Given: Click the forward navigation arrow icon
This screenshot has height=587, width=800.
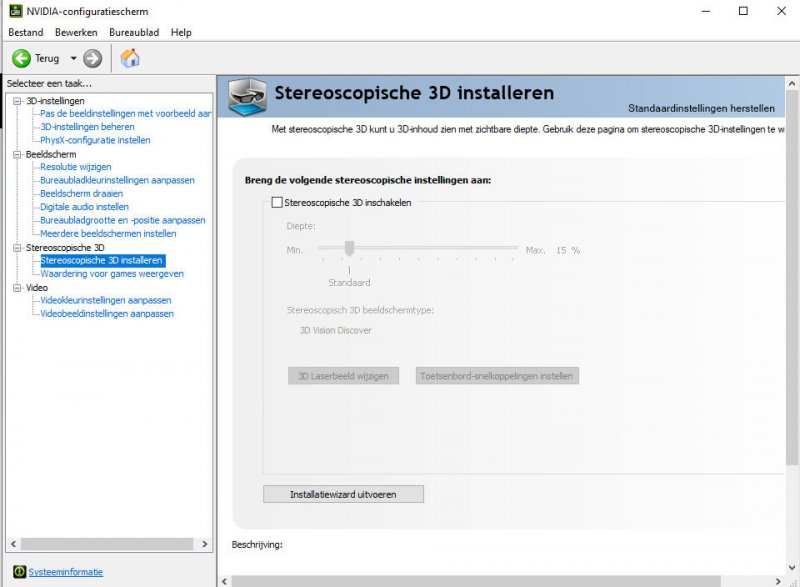Looking at the screenshot, I should 93,58.
